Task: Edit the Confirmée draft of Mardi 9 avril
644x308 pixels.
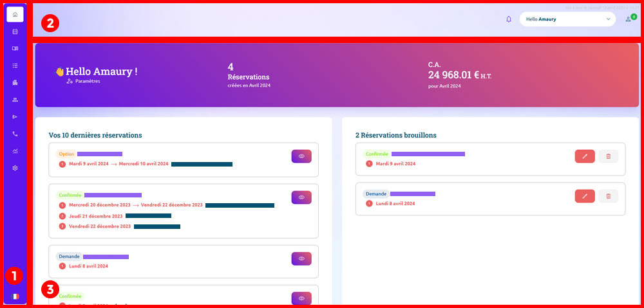Action: (x=585, y=156)
